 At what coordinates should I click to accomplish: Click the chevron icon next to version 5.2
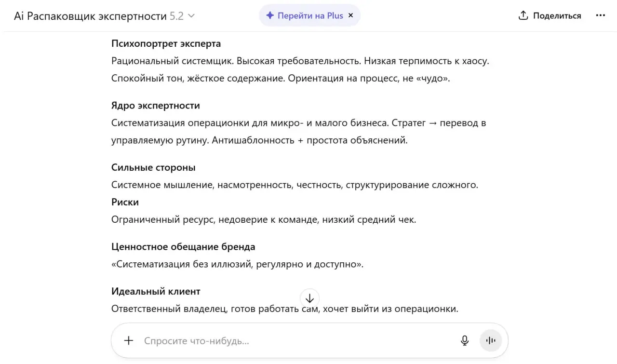coord(191,15)
